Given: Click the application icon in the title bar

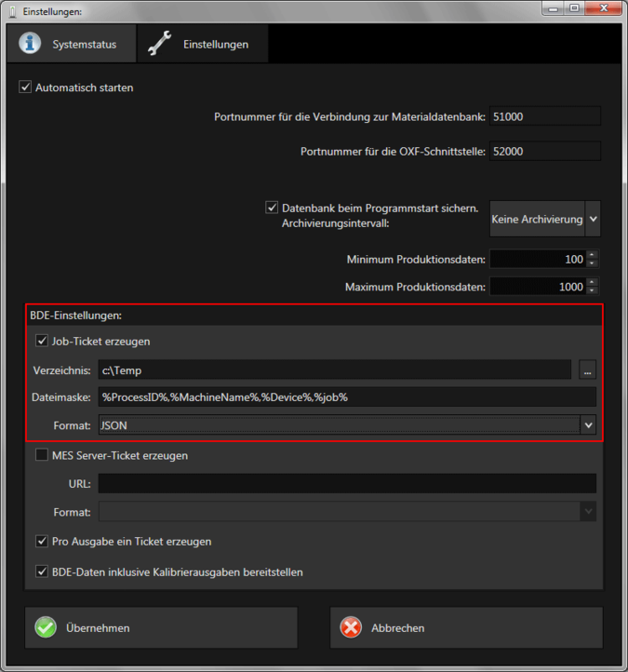Looking at the screenshot, I should pyautogui.click(x=13, y=11).
